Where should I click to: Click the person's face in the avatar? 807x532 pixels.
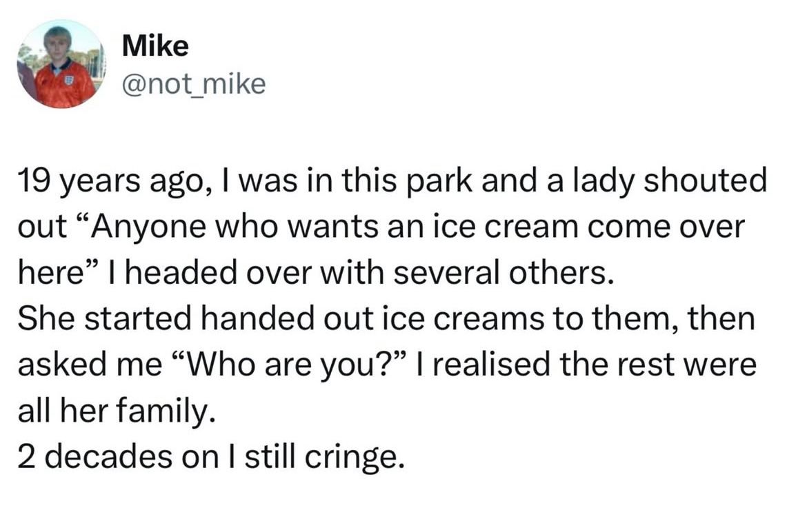[57, 41]
